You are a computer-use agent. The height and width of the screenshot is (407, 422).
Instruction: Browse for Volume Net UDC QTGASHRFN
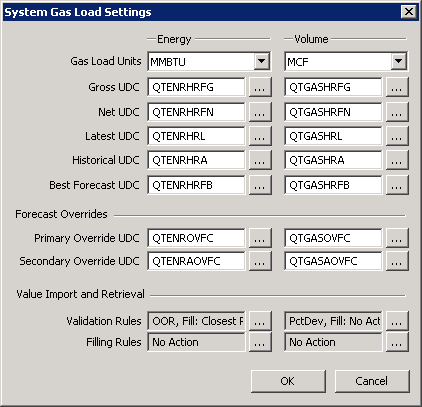click(397, 112)
